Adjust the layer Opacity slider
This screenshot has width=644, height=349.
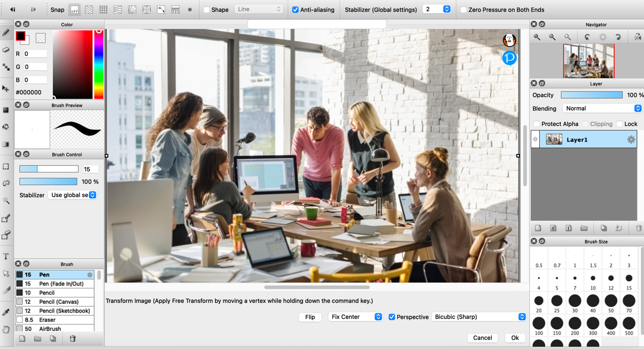592,95
